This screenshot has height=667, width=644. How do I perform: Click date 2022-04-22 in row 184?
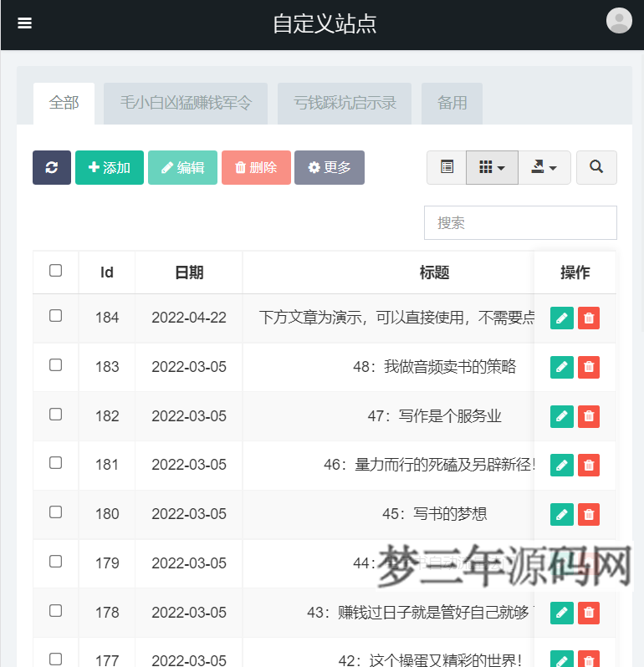pyautogui.click(x=189, y=318)
